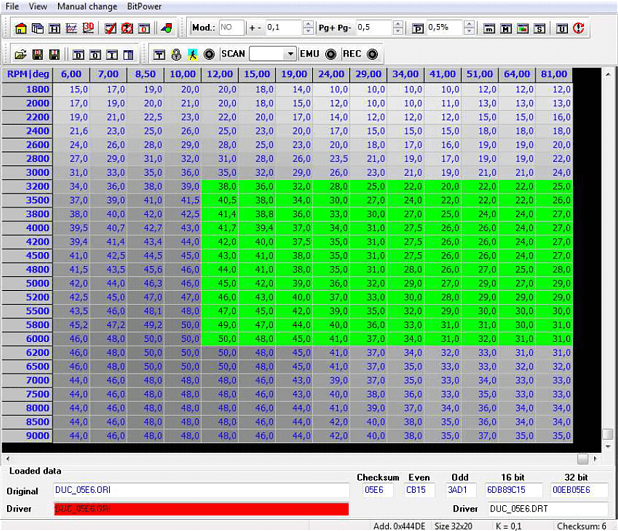Open the SCAN dropdown list

pyautogui.click(x=290, y=53)
